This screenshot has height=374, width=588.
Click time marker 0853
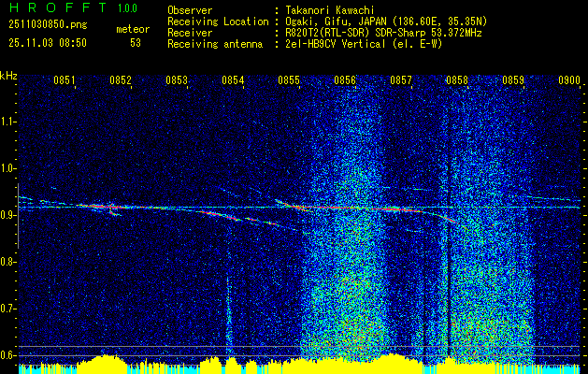click(177, 79)
